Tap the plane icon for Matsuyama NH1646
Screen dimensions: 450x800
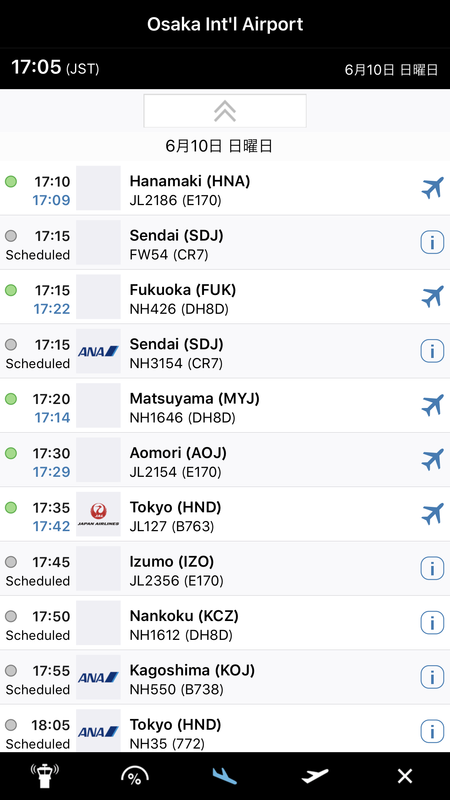pyautogui.click(x=432, y=405)
